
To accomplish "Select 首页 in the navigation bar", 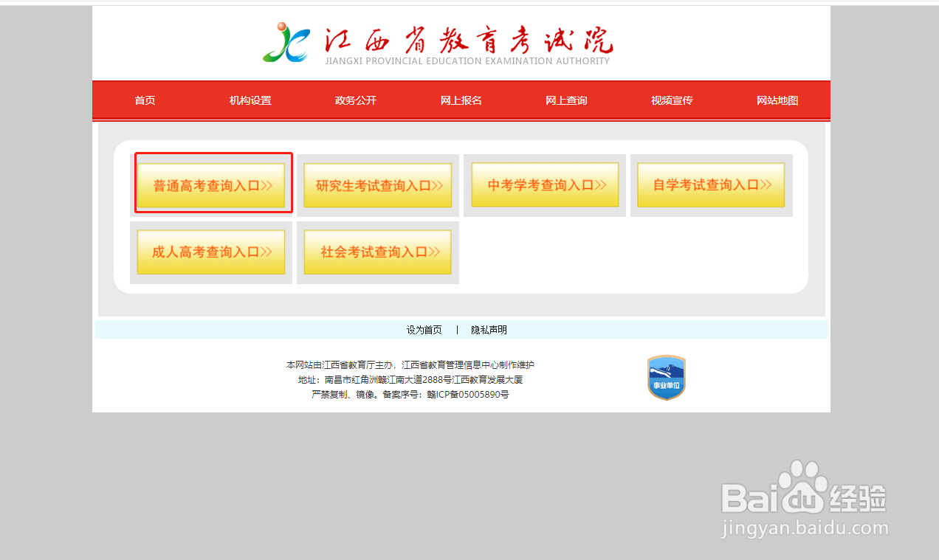I will coord(144,100).
